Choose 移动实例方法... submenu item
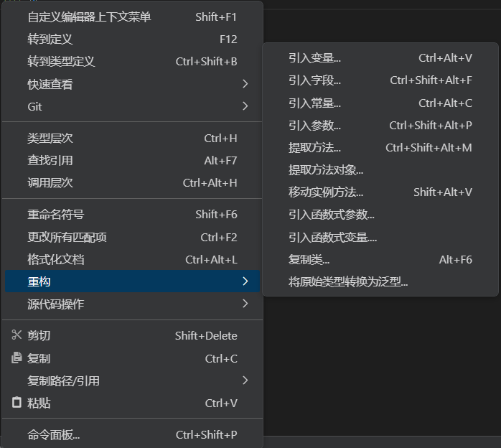The width and height of the screenshot is (501, 448). point(380,192)
